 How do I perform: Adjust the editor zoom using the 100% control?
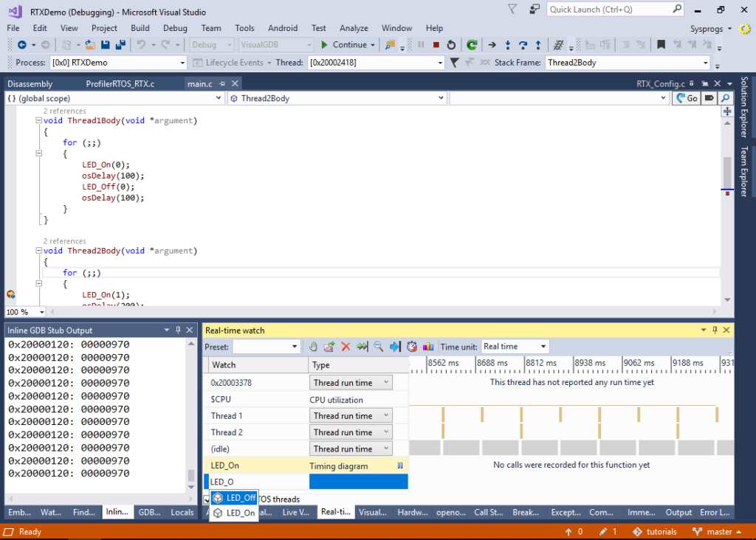click(24, 311)
